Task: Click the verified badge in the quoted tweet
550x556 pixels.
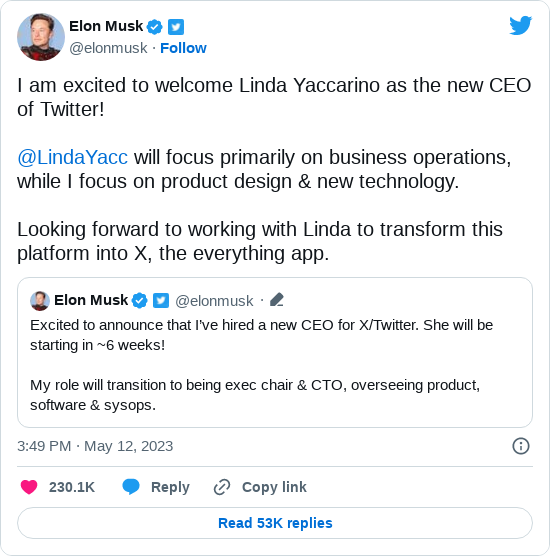Action: tap(140, 300)
